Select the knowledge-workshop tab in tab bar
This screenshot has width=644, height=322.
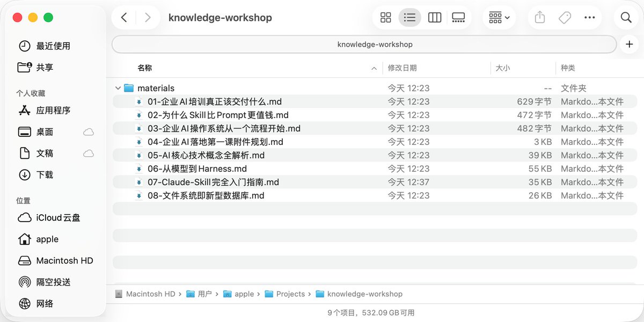(x=364, y=45)
